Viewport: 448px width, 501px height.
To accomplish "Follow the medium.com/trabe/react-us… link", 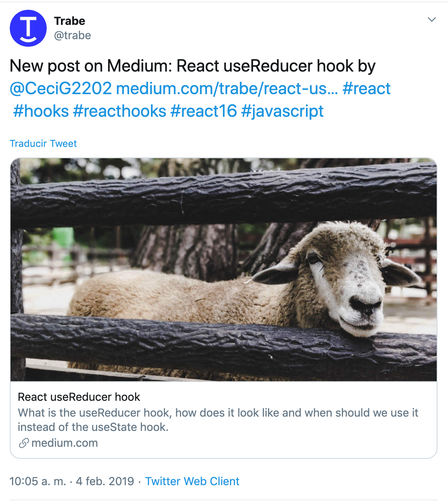I will pos(227,89).
